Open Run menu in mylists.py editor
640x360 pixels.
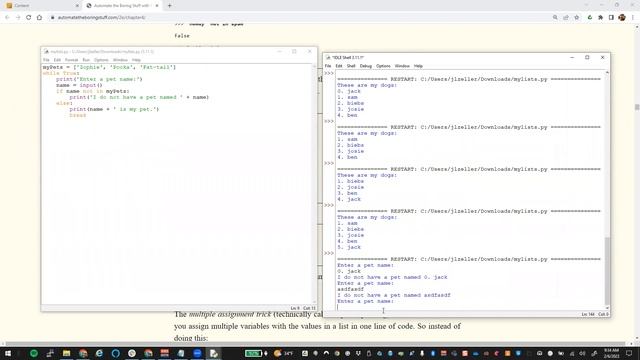[86, 60]
